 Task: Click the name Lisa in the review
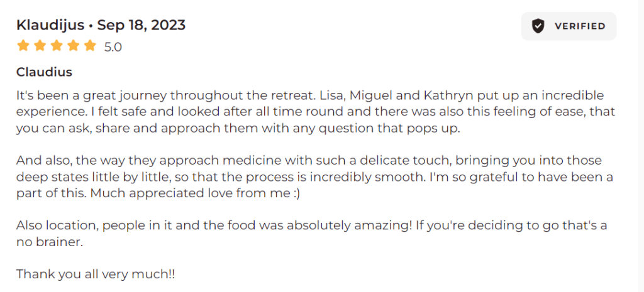(x=328, y=95)
